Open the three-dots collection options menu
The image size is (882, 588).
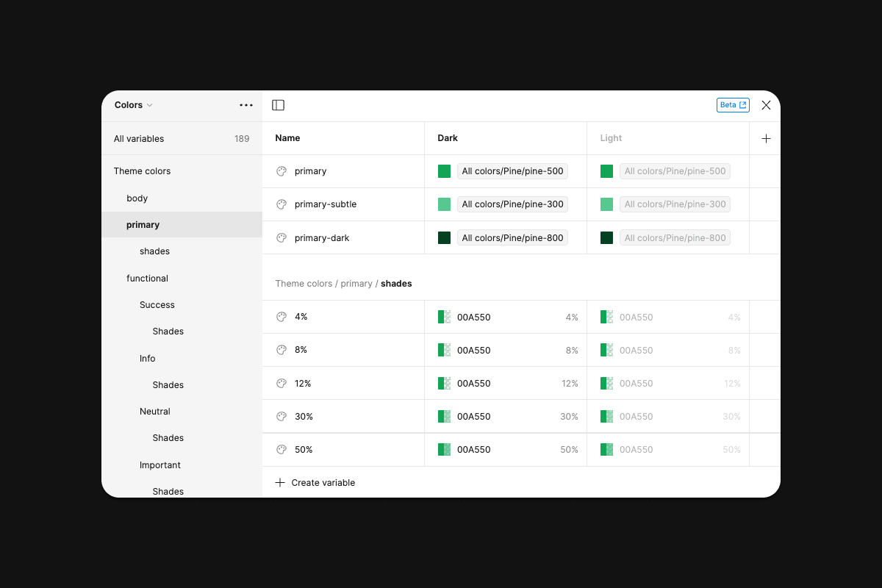[246, 105]
